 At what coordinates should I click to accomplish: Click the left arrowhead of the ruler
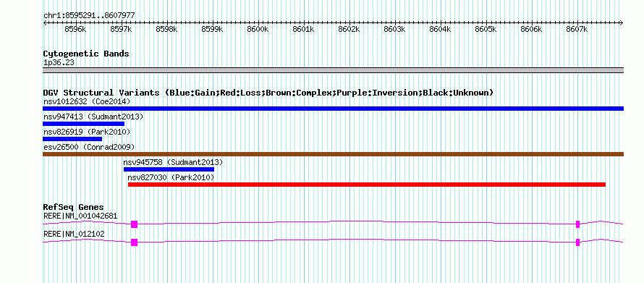pos(45,22)
